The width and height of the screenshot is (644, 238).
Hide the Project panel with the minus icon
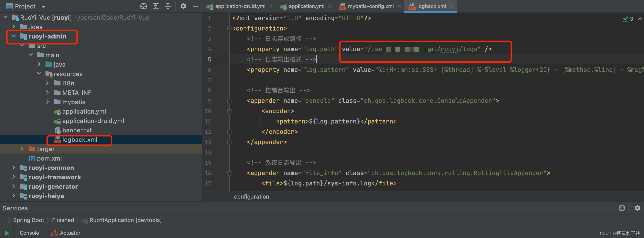[x=196, y=6]
